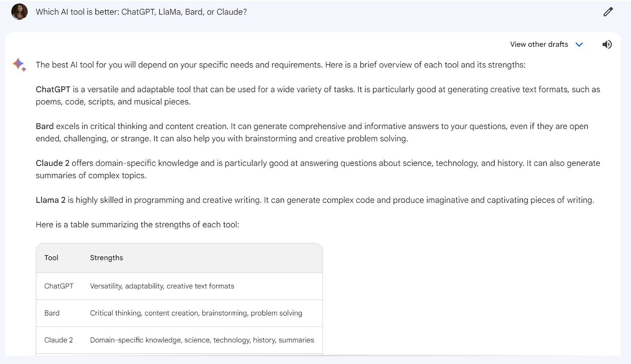Click the Bard table row cell
The height and width of the screenshot is (364, 631).
click(52, 313)
